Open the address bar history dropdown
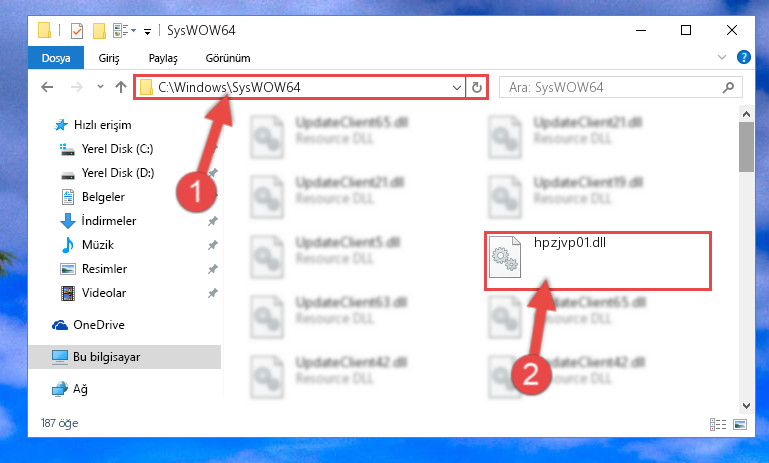This screenshot has height=463, width=769. point(457,88)
